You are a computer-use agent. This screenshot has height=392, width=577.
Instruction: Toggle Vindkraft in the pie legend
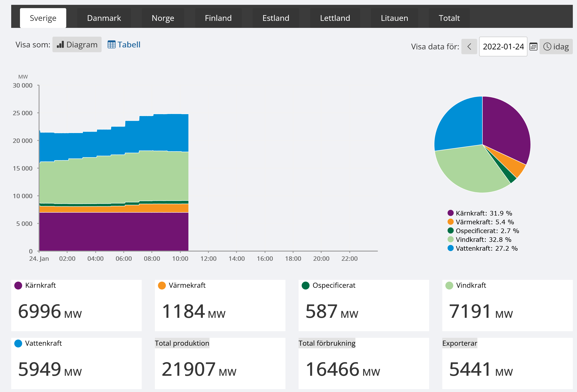(x=479, y=239)
